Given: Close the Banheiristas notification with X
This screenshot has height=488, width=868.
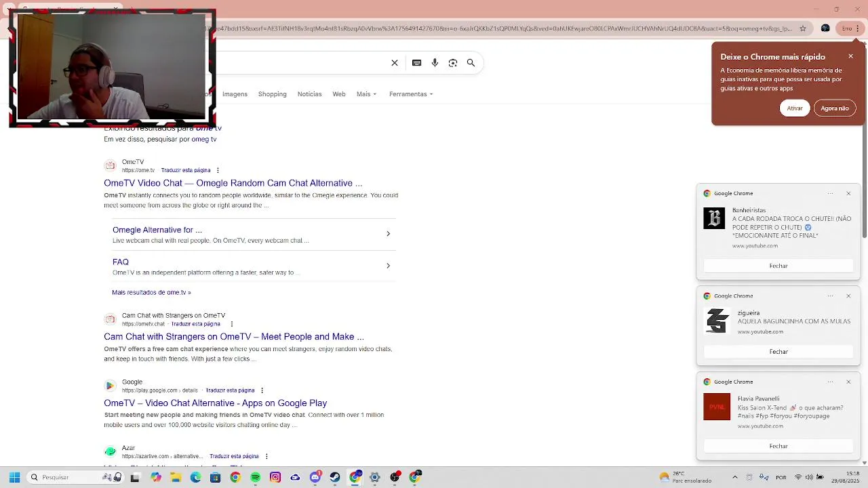Looking at the screenshot, I should coord(848,194).
